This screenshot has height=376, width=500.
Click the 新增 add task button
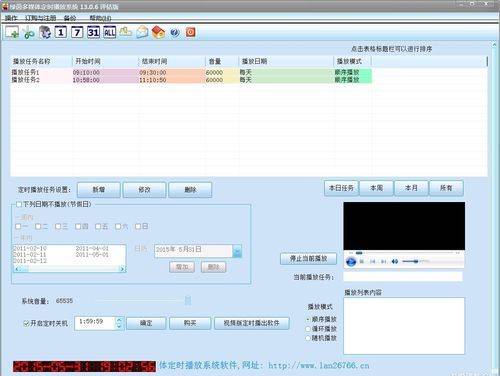point(99,190)
